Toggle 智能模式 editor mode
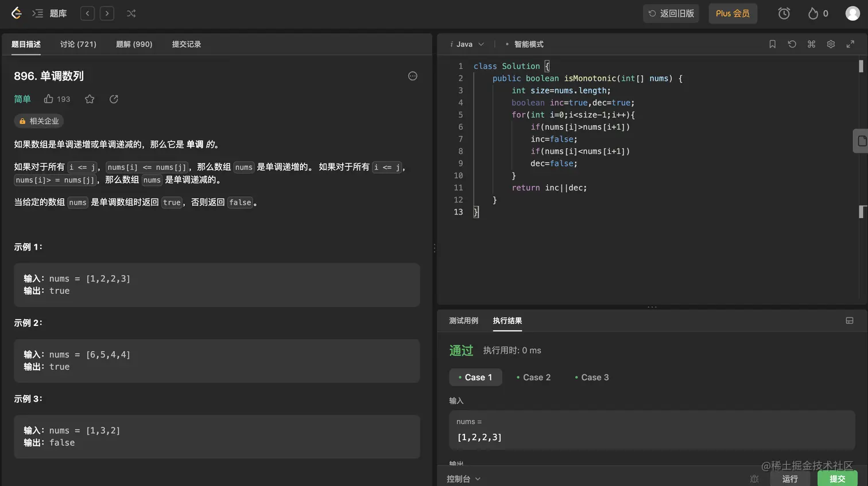The height and width of the screenshot is (486, 868). tap(525, 44)
